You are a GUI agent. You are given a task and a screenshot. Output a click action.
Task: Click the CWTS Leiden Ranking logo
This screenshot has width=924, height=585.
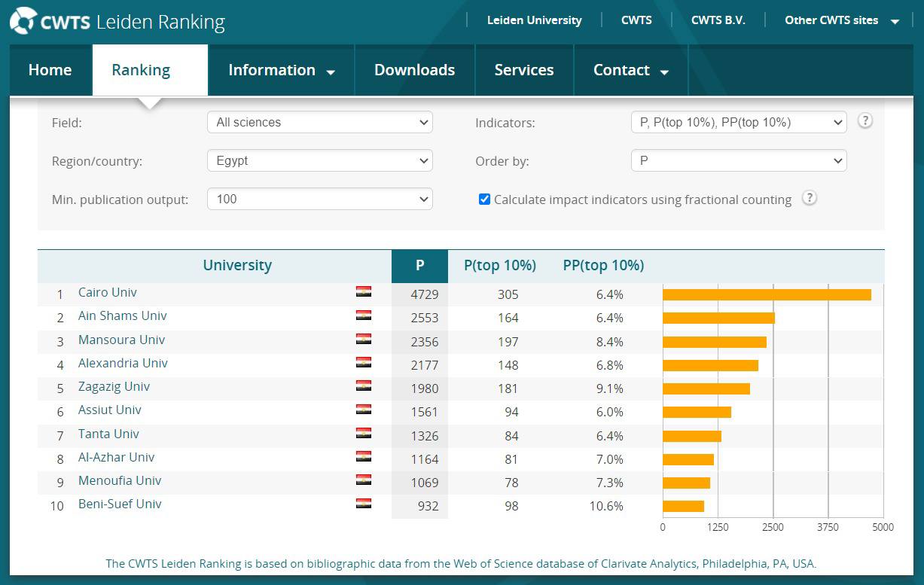tap(117, 21)
